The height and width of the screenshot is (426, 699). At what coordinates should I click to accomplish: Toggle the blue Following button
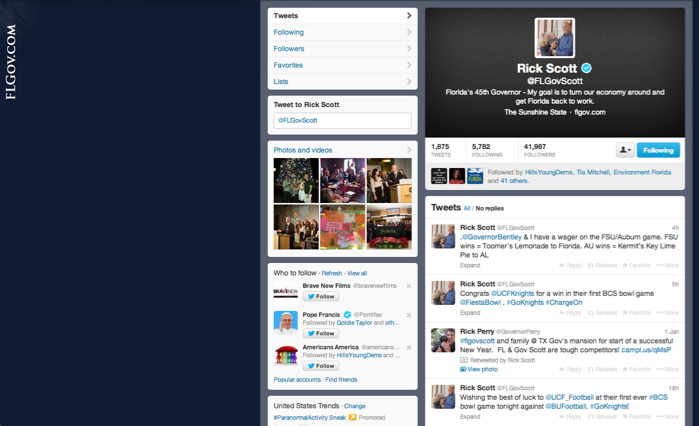click(658, 150)
